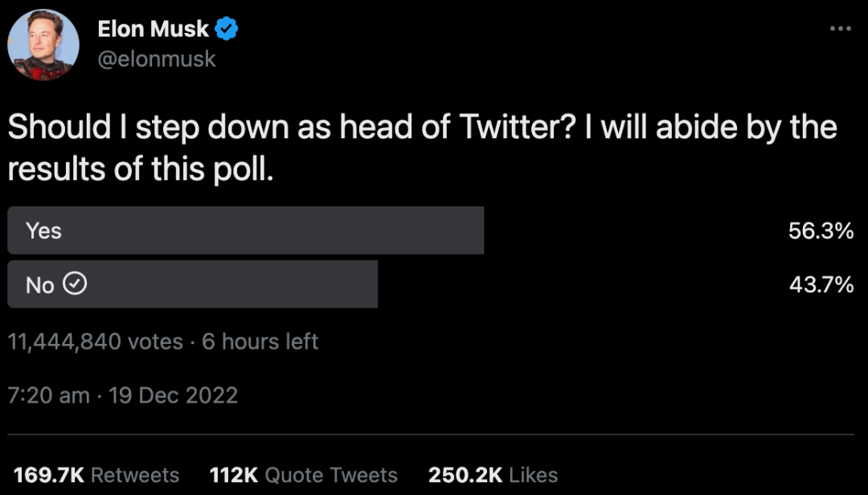View the 112K Quote Tweets

point(303,475)
